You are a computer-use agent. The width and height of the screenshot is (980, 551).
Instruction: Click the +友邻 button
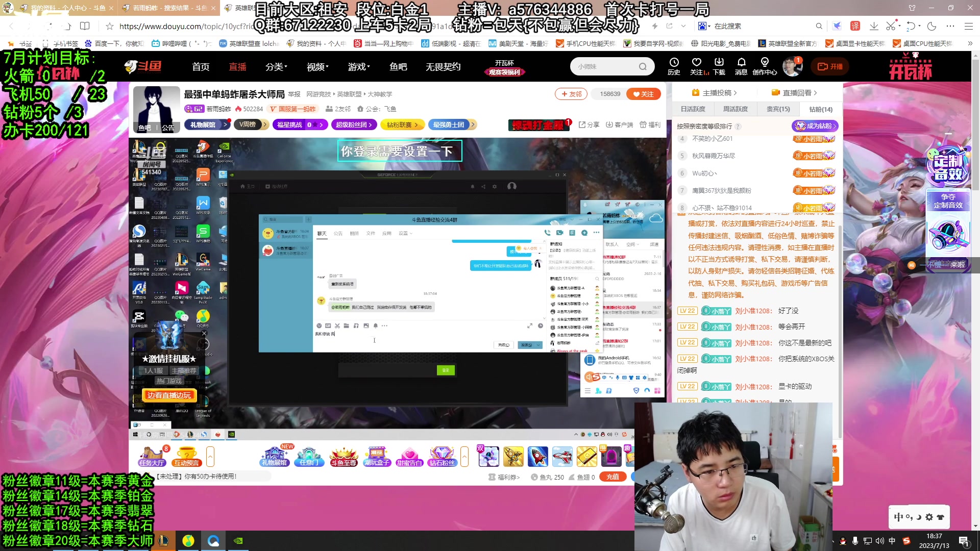click(571, 94)
